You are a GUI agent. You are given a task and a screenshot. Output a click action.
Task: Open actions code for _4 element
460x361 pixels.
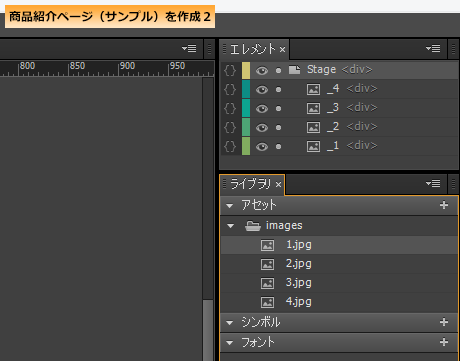pyautogui.click(x=230, y=89)
